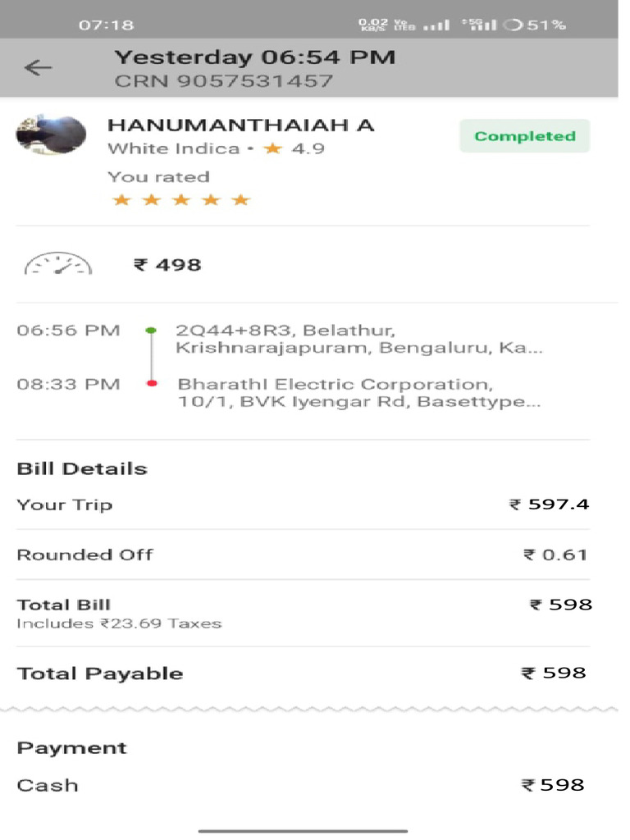Tap the battery indicator in status bar
Screen dimensions: 630x840
(x=514, y=25)
